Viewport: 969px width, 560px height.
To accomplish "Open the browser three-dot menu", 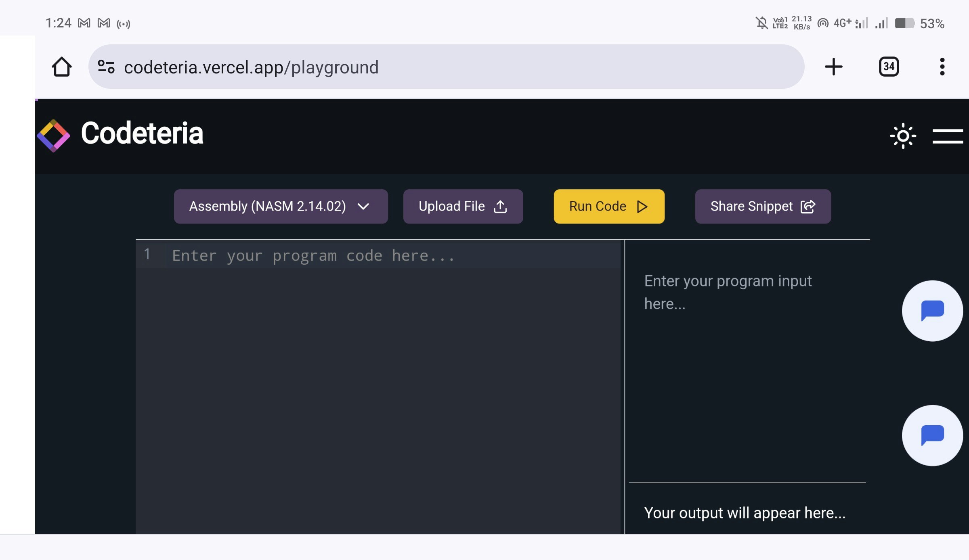I will [942, 67].
